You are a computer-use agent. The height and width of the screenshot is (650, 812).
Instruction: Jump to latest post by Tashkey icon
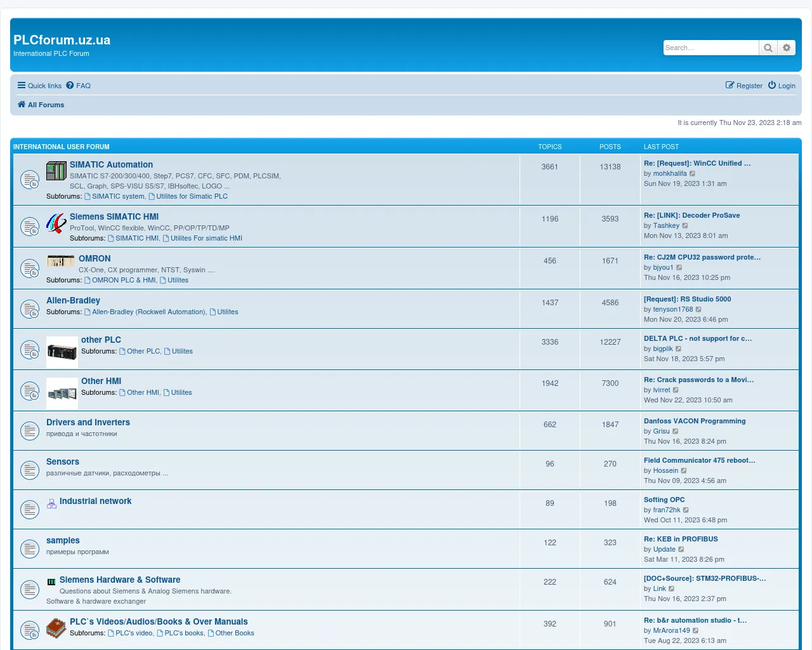[x=685, y=226]
